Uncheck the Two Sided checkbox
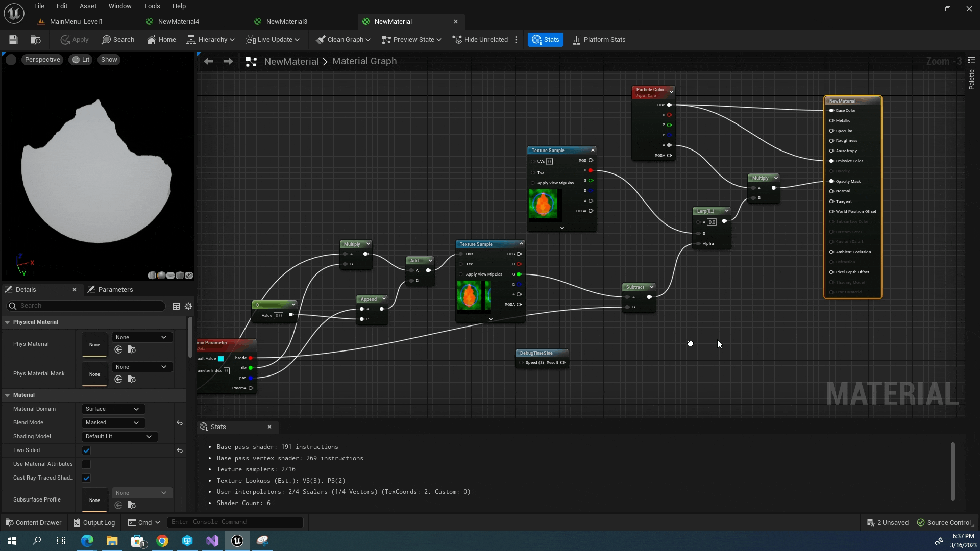Image resolution: width=980 pixels, height=551 pixels. click(86, 450)
